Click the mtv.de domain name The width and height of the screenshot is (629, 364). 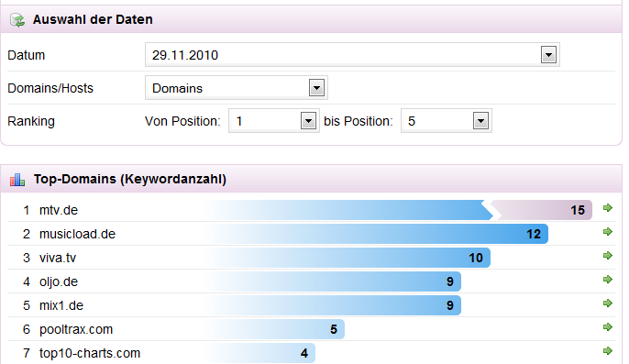[59, 210]
